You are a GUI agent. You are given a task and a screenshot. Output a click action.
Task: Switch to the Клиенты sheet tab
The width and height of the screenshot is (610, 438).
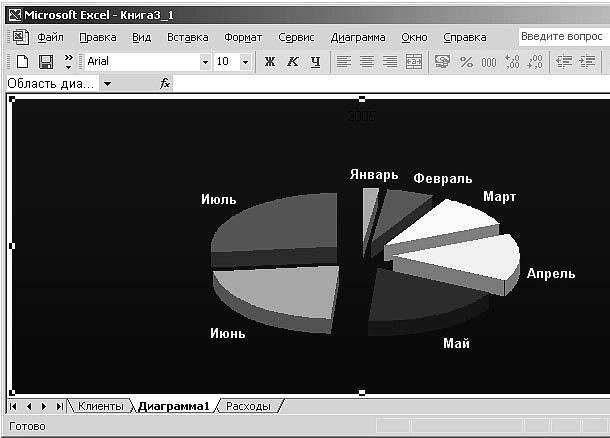point(100,406)
